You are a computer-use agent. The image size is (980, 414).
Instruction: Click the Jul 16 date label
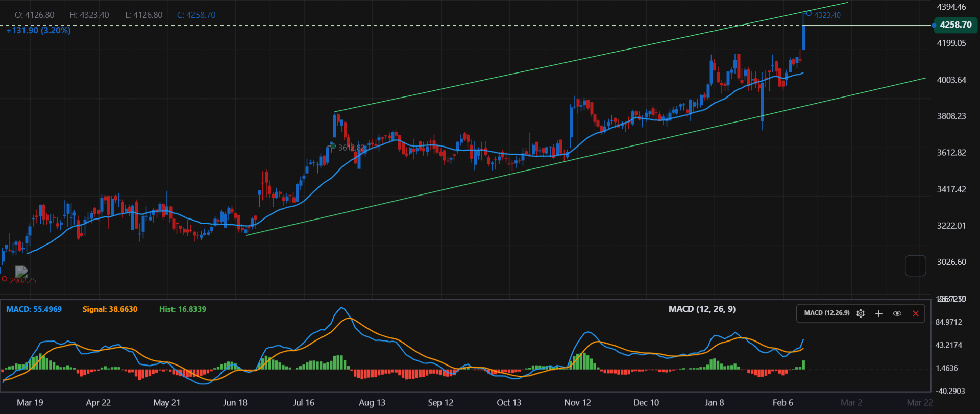[x=304, y=403]
